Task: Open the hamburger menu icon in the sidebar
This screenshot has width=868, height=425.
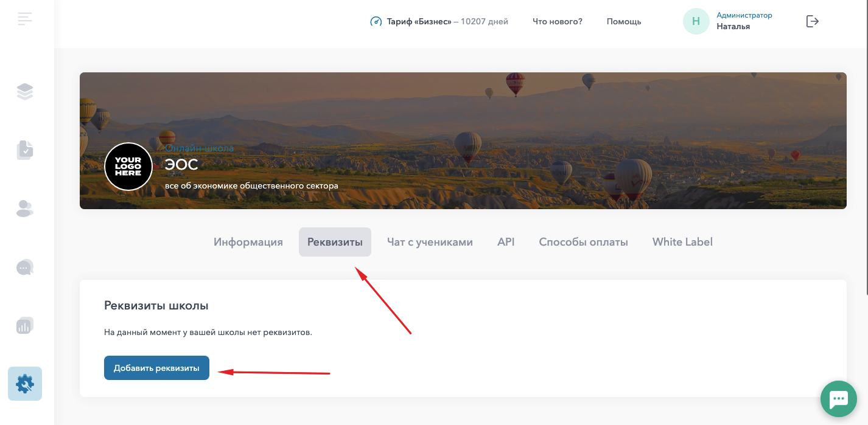Action: [25, 19]
